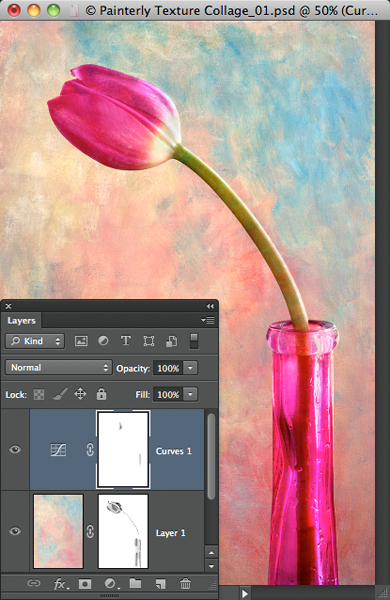Open layer effects fx button

tap(61, 584)
